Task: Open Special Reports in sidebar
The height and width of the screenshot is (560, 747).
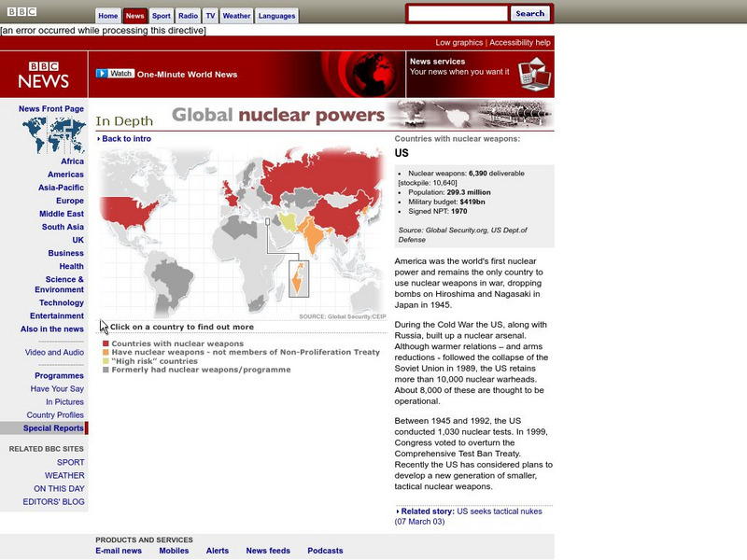Action: [55, 428]
